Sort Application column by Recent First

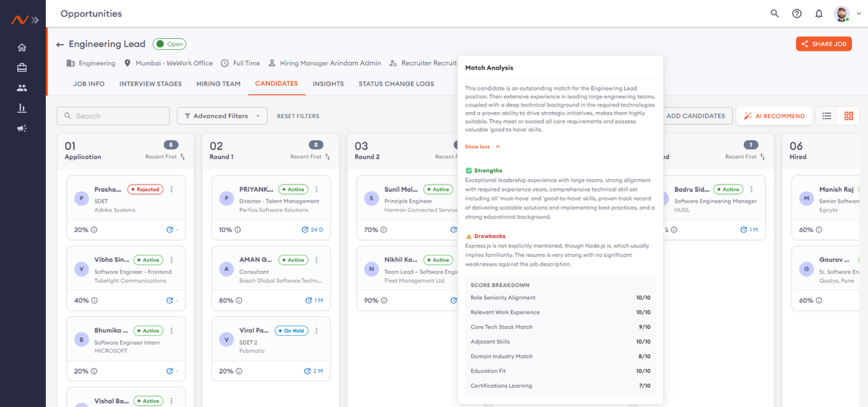pos(165,157)
